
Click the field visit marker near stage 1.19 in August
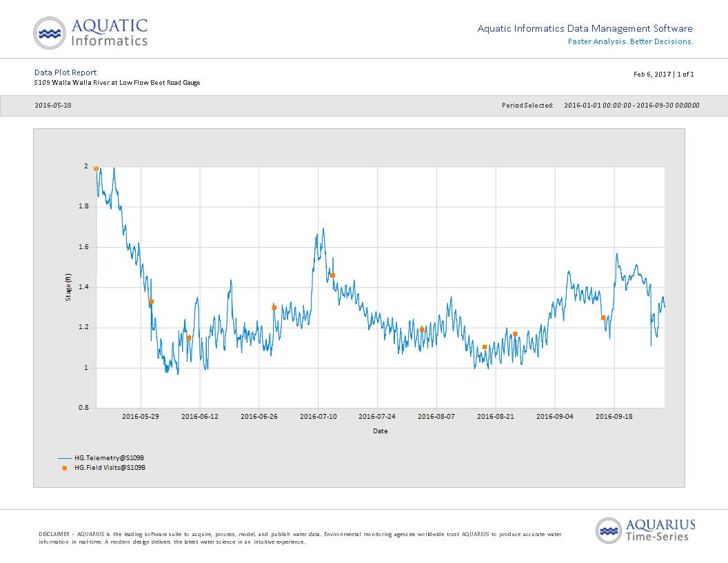point(422,330)
